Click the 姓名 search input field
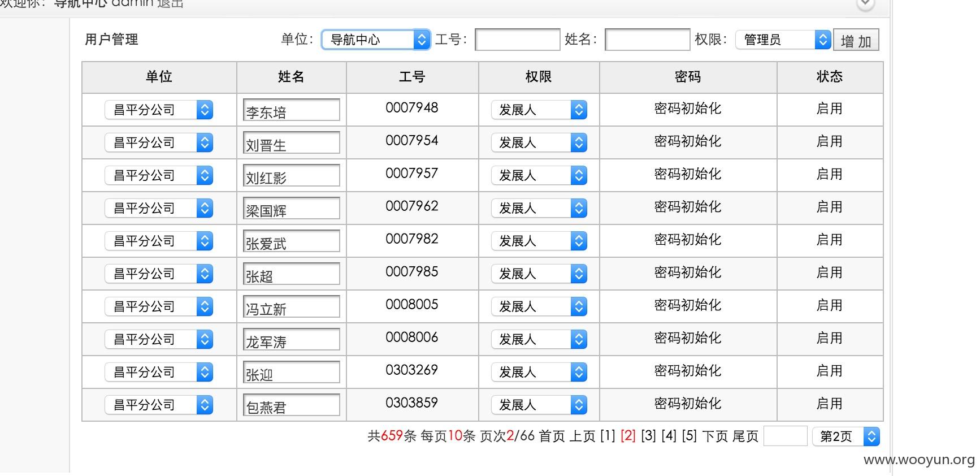 point(648,40)
